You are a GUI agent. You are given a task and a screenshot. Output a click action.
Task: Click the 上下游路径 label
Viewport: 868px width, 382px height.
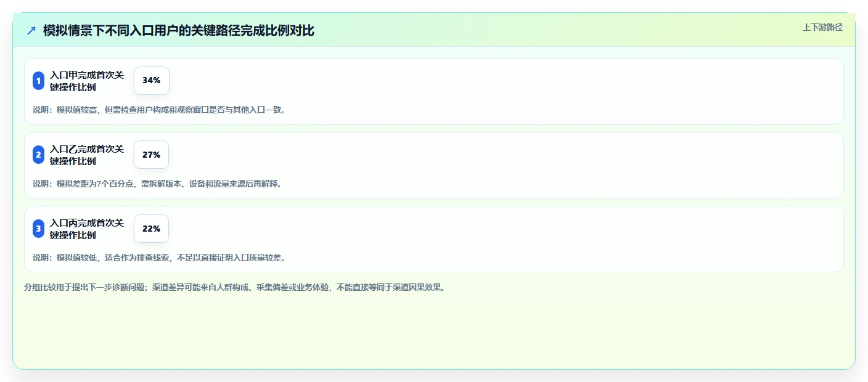pyautogui.click(x=822, y=27)
